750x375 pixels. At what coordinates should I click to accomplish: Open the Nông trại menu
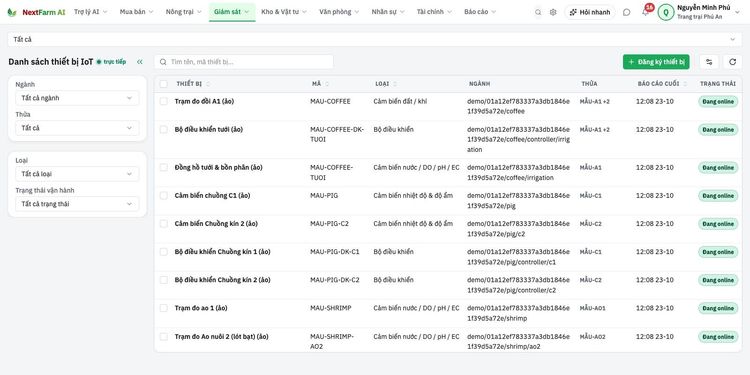[x=184, y=12]
